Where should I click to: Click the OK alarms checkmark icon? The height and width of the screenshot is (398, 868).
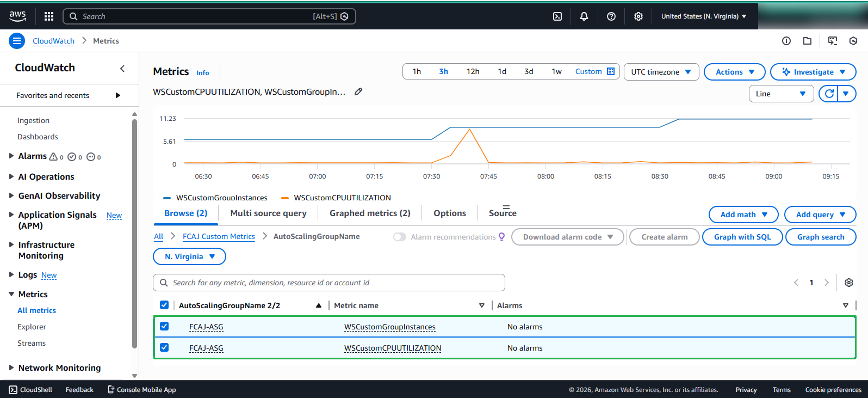point(72,157)
